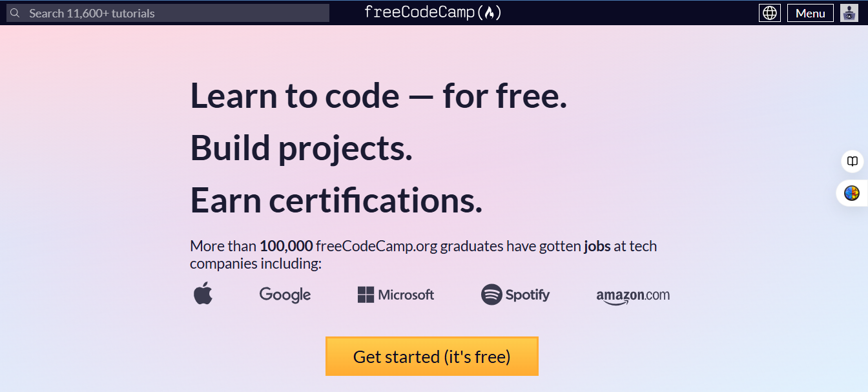Click the Spotify wordmark text
Screen dimensions: 868x392
(x=527, y=294)
